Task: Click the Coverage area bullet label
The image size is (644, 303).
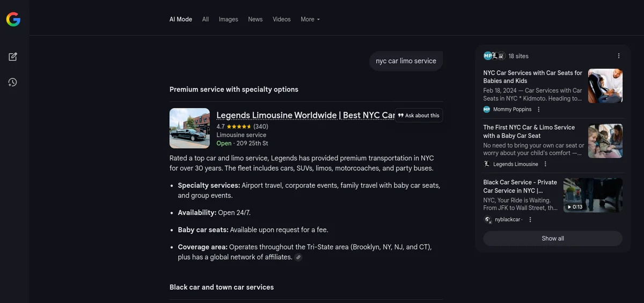Action: click(203, 247)
